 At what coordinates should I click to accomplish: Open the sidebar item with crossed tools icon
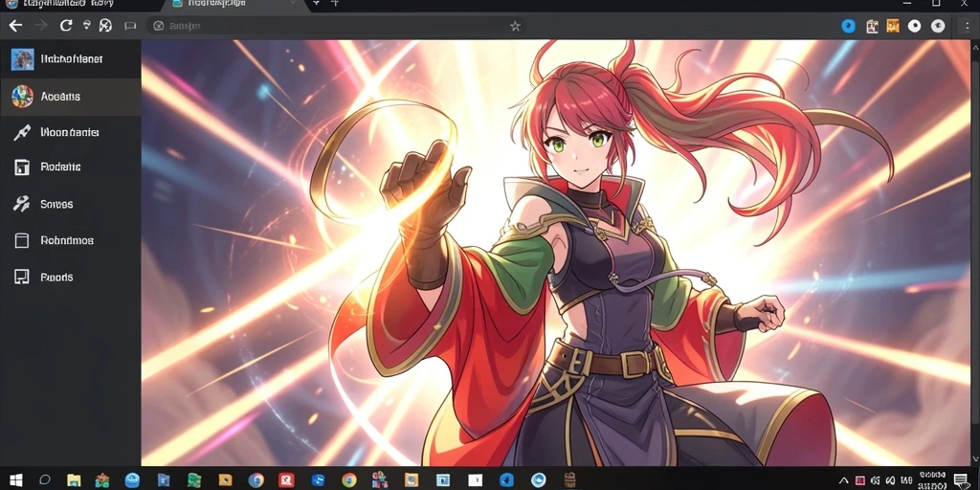coord(70,205)
